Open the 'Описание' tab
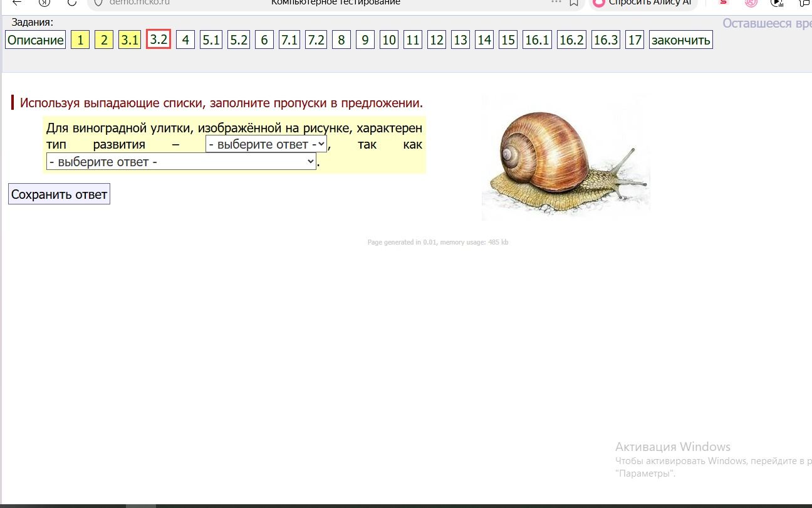812x508 pixels. (36, 40)
